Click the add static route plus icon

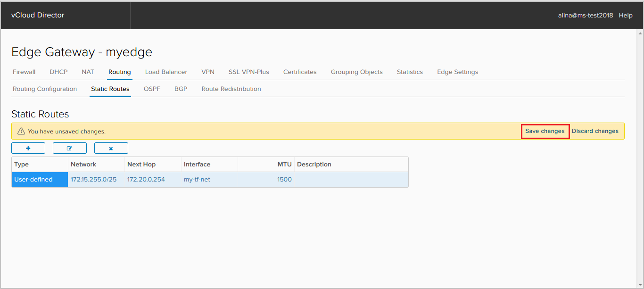point(28,148)
